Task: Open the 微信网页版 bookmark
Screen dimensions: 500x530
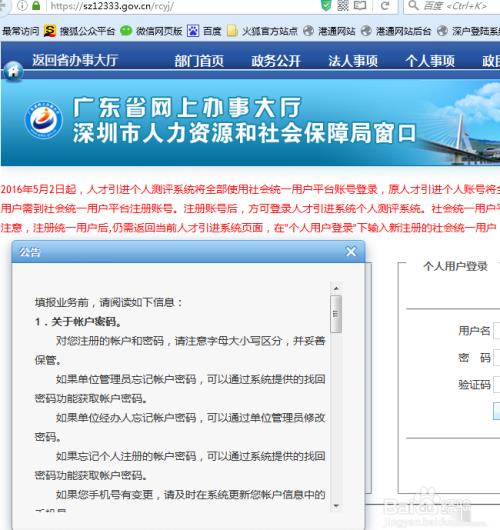Action: tap(151, 31)
